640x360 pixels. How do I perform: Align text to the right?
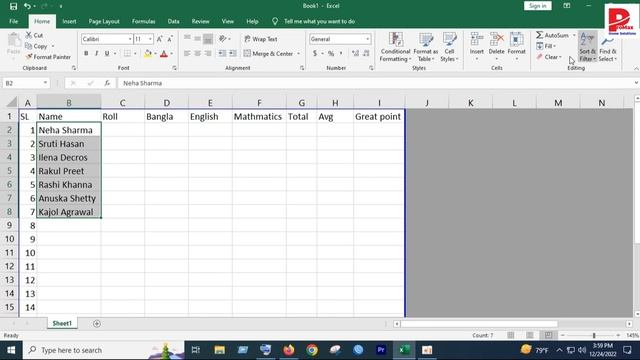pyautogui.click(x=208, y=53)
